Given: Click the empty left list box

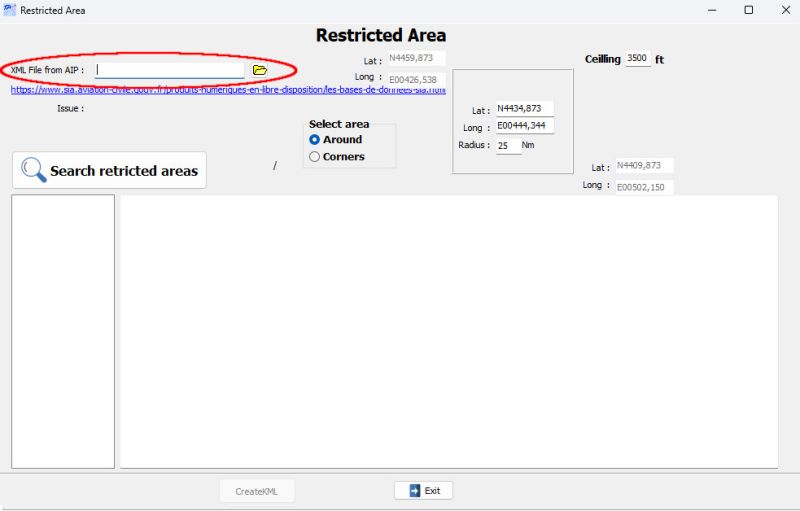Looking at the screenshot, I should click(x=63, y=331).
